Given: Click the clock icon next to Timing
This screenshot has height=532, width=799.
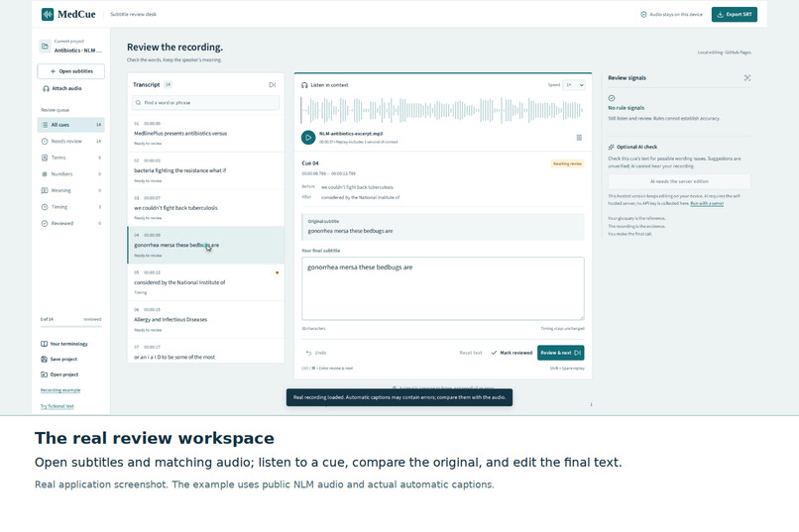Looking at the screenshot, I should pos(45,207).
